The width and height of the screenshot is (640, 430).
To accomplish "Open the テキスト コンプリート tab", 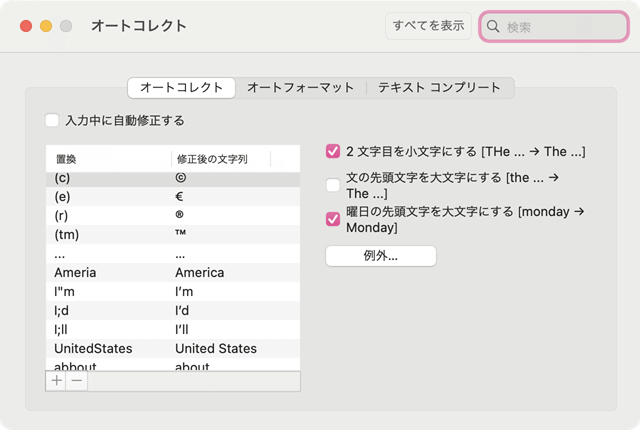I will (439, 88).
